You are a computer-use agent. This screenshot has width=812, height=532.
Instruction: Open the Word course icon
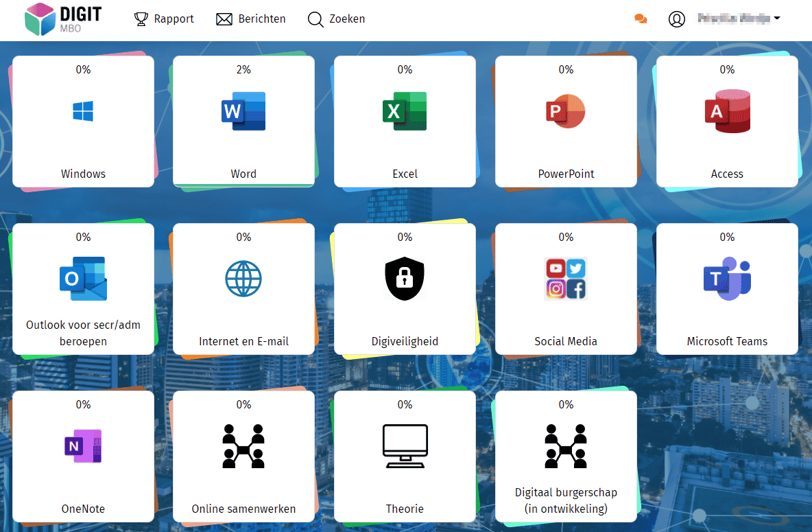(243, 111)
